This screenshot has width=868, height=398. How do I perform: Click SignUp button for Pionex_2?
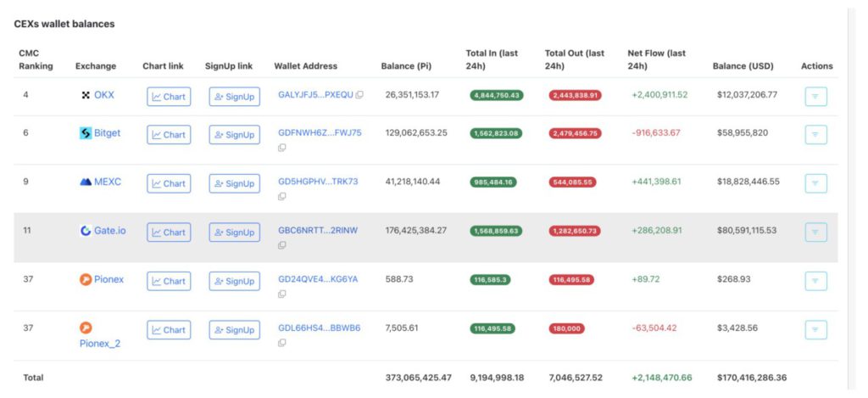(x=234, y=330)
